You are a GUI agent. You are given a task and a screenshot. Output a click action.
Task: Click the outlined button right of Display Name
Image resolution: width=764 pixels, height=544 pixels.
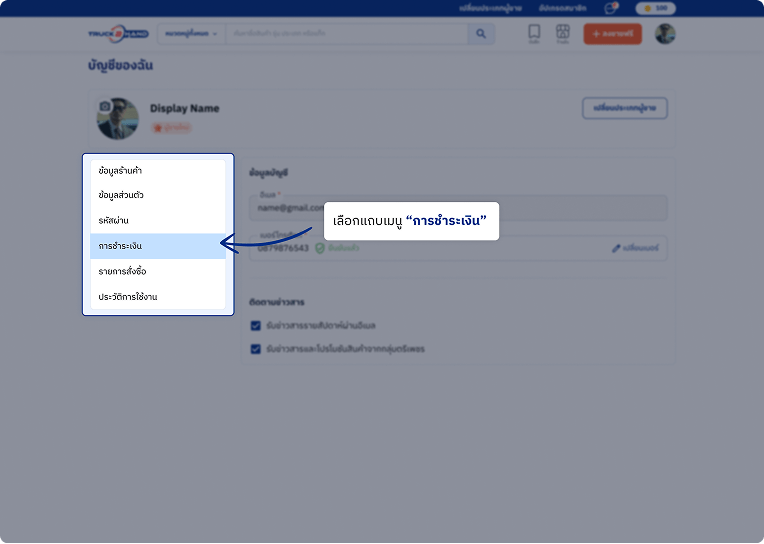pos(624,108)
